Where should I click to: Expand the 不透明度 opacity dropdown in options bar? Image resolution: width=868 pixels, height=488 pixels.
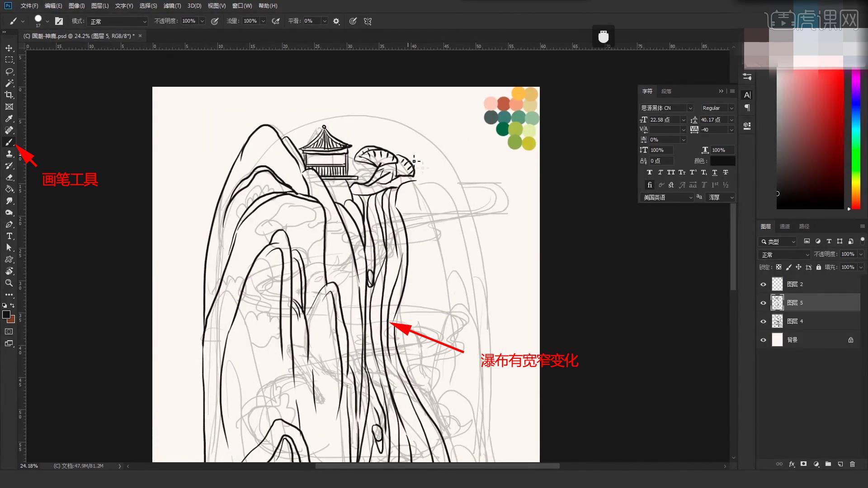point(202,21)
